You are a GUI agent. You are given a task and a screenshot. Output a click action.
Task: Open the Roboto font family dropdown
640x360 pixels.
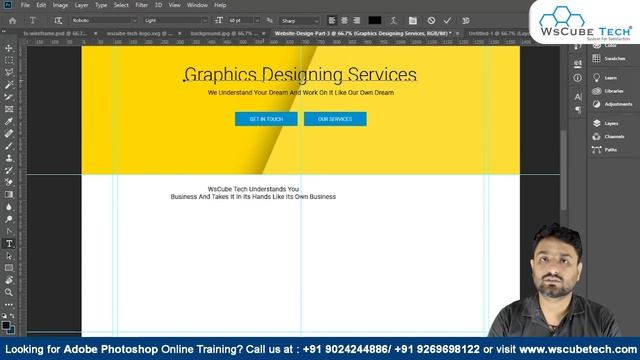pos(134,20)
